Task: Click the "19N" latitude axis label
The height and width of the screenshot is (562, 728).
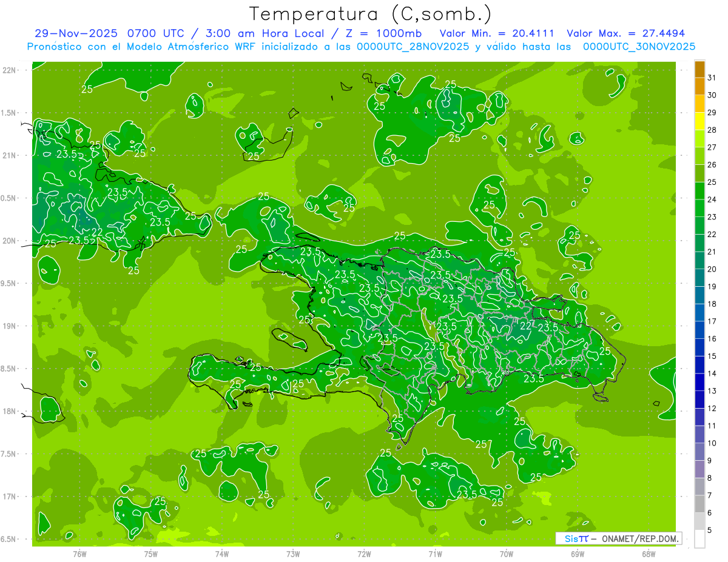Action: (9, 326)
